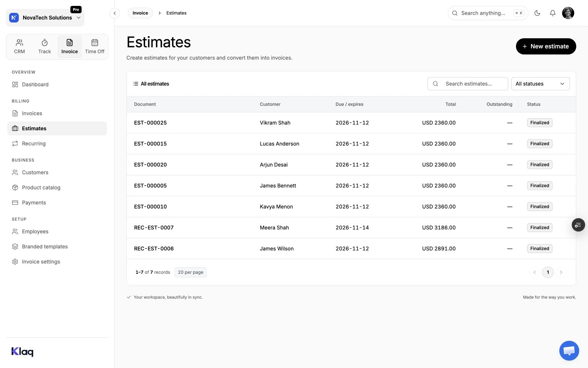Open estimate EST-000025
Image resolution: width=588 pixels, height=368 pixels.
[x=150, y=123]
